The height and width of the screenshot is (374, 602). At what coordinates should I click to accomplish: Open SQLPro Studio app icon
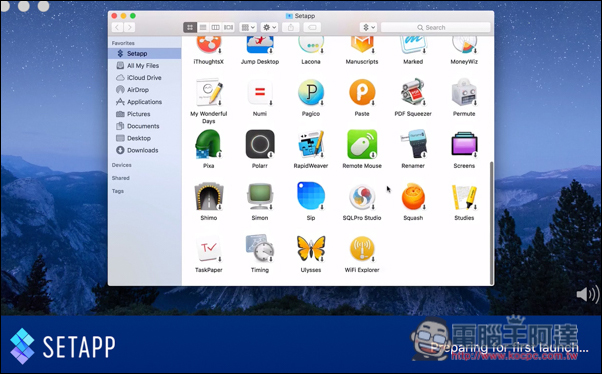click(x=362, y=197)
